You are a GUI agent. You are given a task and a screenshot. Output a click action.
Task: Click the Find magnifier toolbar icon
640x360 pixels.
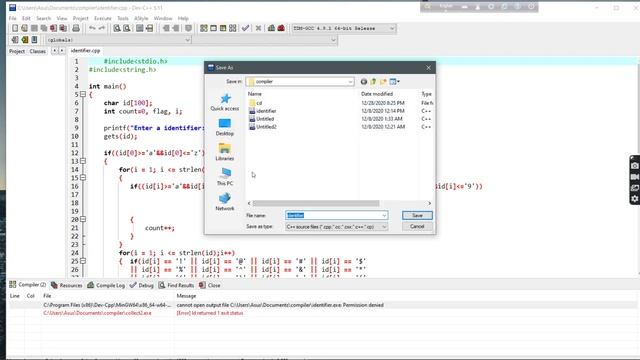tap(117, 28)
